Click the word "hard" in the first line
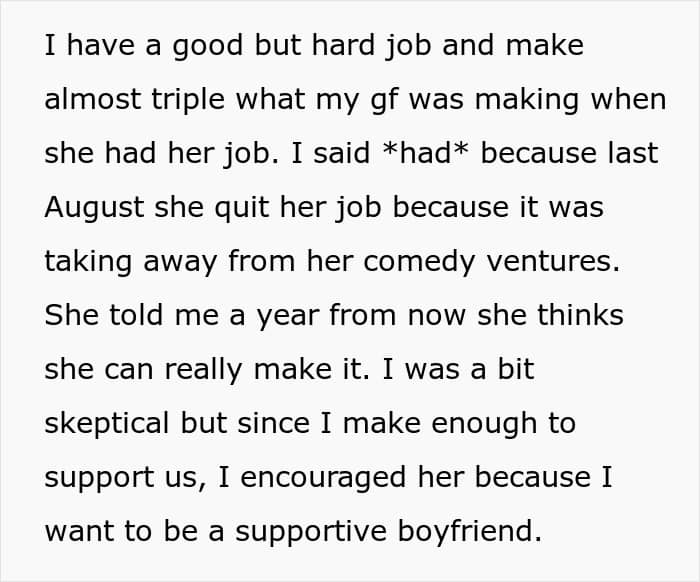This screenshot has width=700, height=582. pos(343,45)
